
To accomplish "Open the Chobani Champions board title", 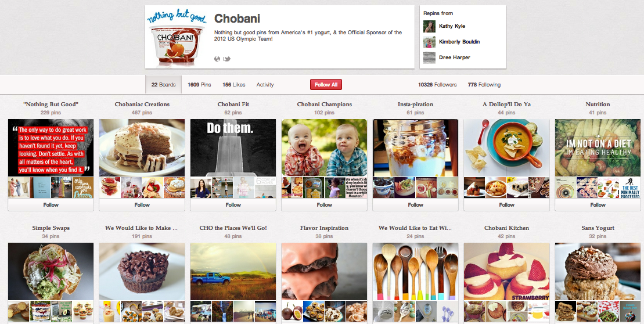I will pos(325,105).
